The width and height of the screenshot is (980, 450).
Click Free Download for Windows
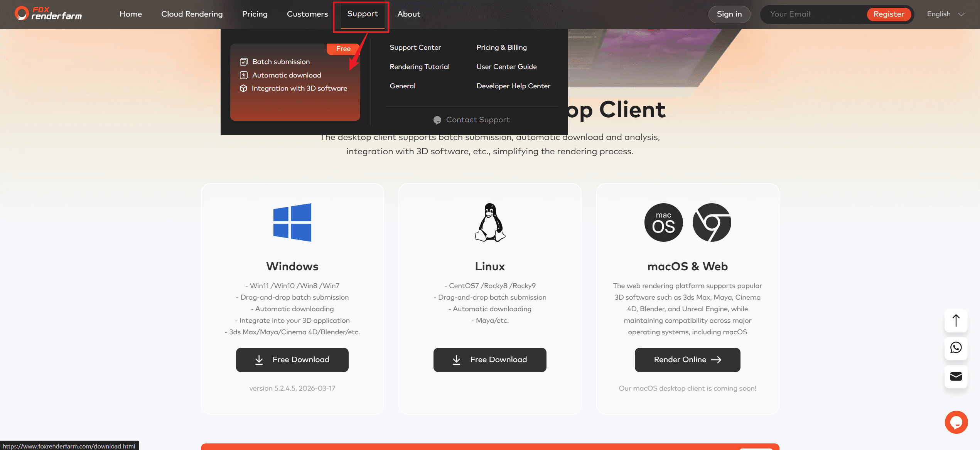click(292, 360)
